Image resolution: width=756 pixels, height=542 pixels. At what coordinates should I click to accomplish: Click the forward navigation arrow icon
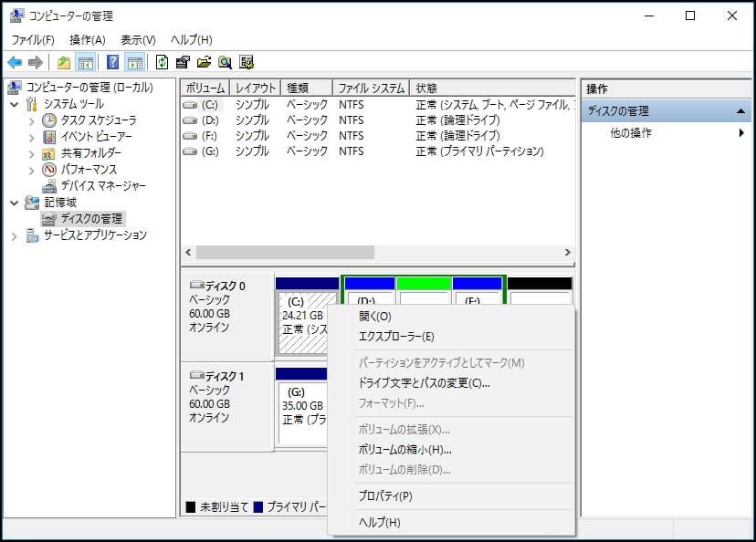tap(34, 62)
